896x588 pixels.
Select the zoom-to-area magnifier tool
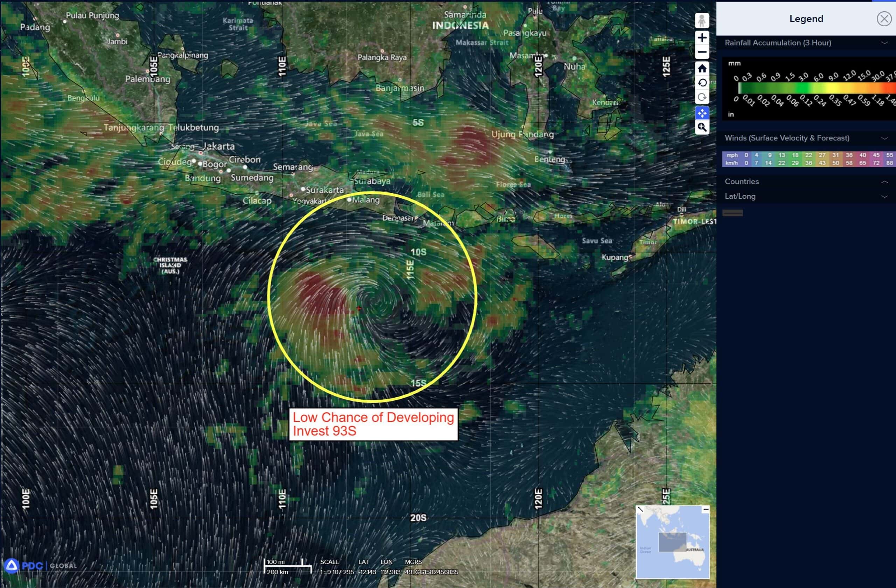pyautogui.click(x=702, y=127)
